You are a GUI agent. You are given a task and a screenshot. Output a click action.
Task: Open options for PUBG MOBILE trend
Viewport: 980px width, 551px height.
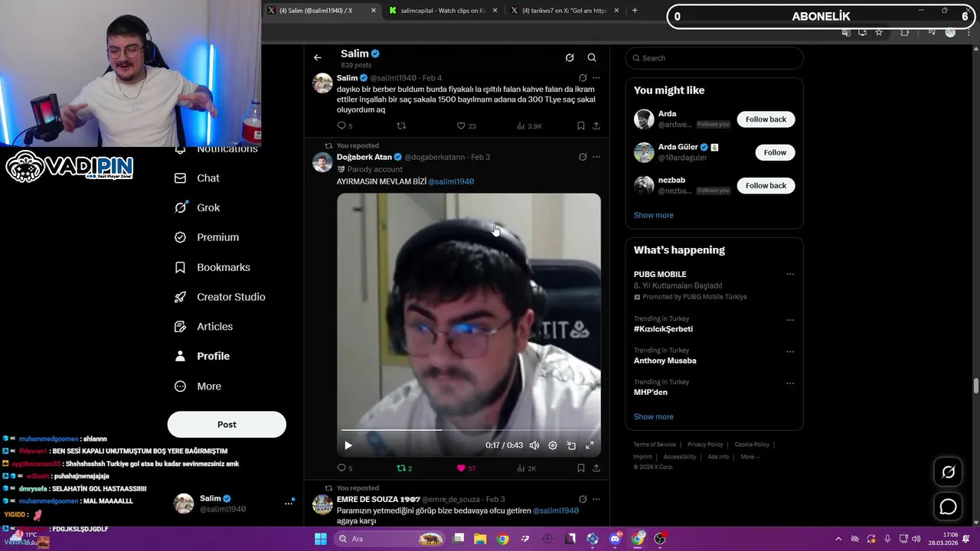[x=790, y=274]
